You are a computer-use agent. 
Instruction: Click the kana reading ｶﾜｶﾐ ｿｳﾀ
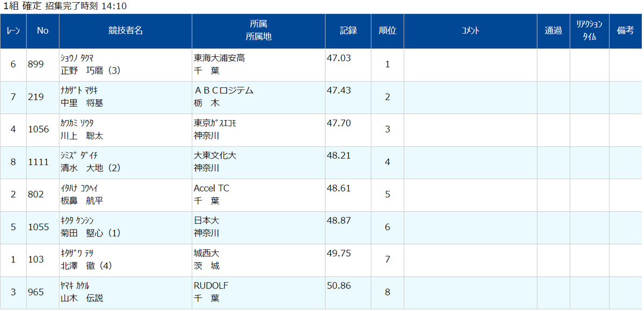(78, 123)
